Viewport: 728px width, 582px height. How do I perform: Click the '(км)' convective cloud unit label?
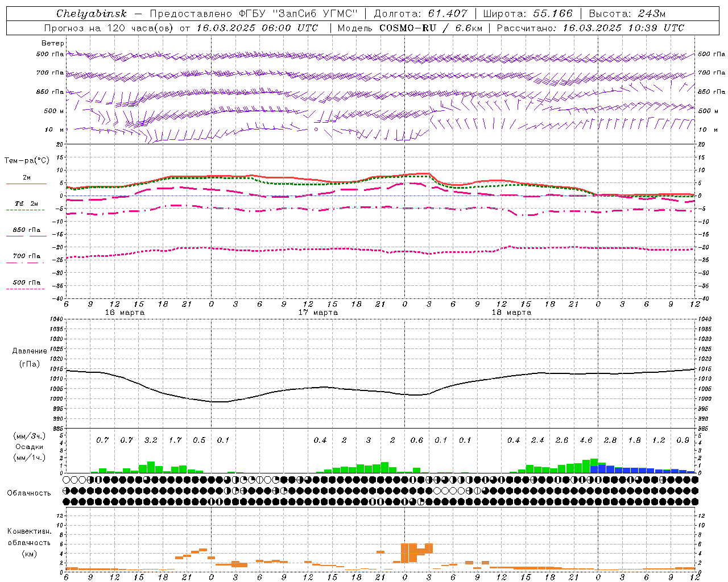pyautogui.click(x=30, y=554)
